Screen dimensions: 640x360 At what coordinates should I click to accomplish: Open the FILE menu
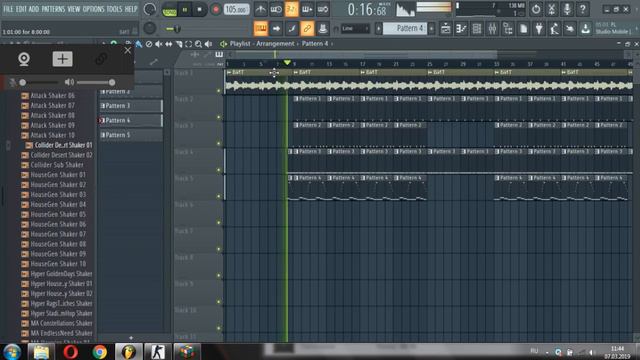(x=8, y=9)
